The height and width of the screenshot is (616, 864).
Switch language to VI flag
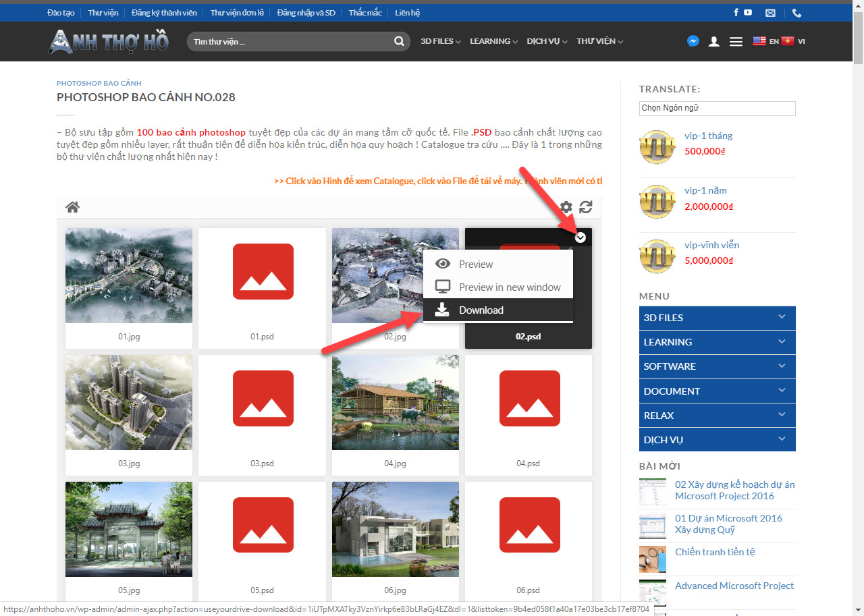(x=792, y=41)
